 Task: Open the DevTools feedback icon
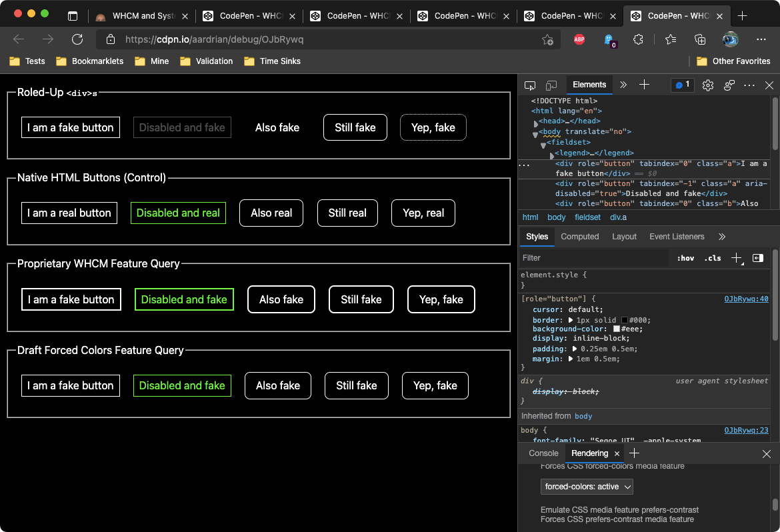tap(729, 85)
